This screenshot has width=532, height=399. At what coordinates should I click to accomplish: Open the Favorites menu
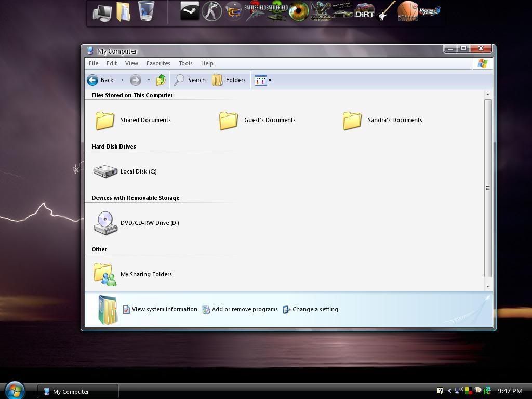[158, 63]
